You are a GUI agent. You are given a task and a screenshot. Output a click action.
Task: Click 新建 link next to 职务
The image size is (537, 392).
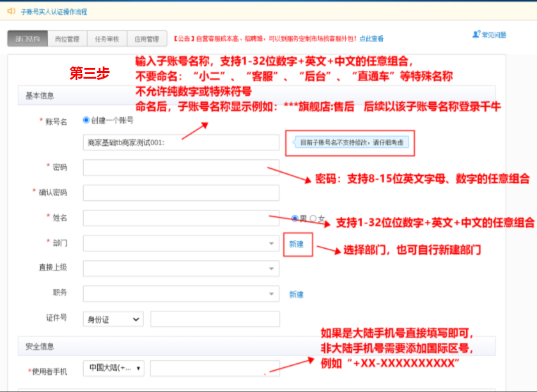click(x=296, y=294)
